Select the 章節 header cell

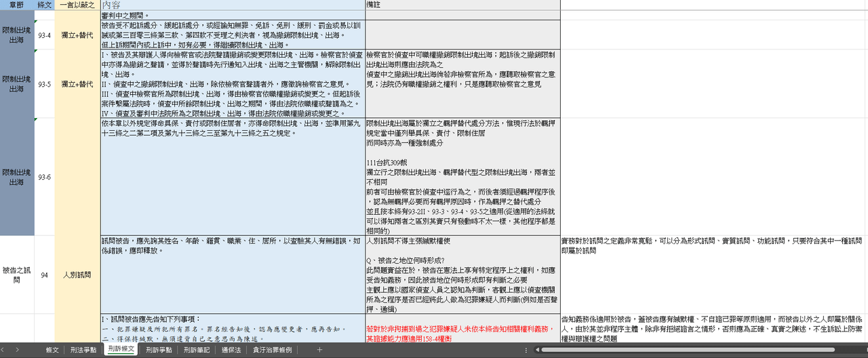tap(17, 5)
